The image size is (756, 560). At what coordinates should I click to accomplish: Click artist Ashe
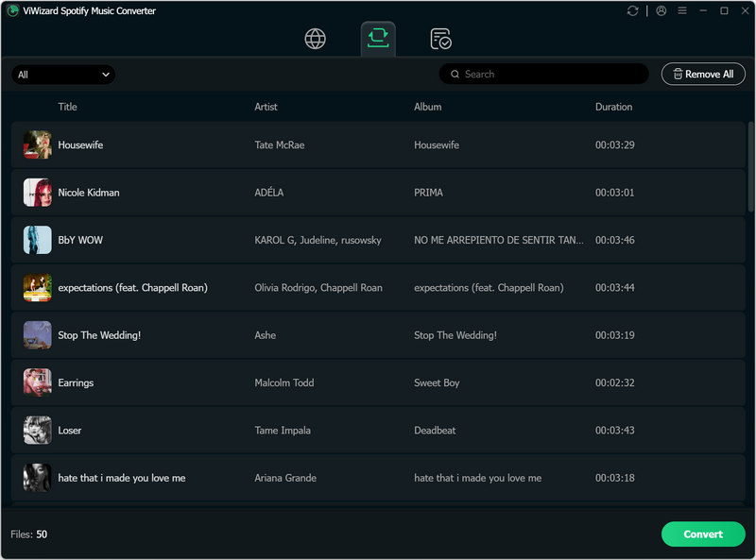coord(266,335)
